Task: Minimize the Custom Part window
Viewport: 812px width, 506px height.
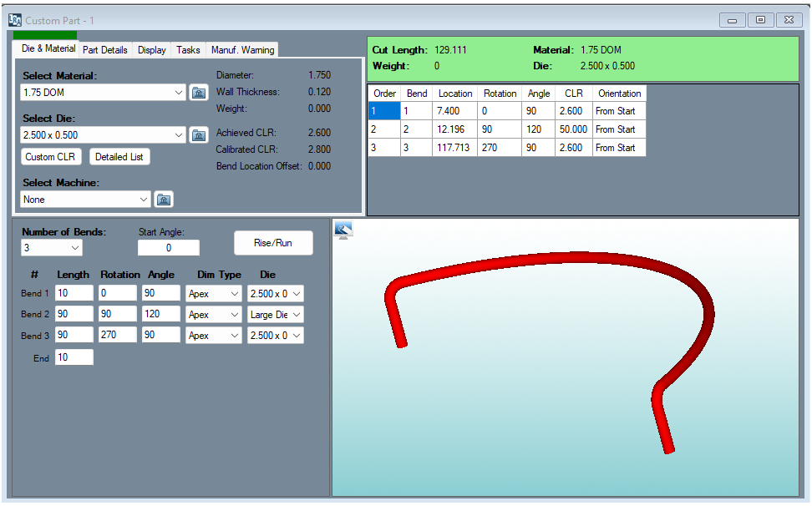Action: pyautogui.click(x=733, y=20)
